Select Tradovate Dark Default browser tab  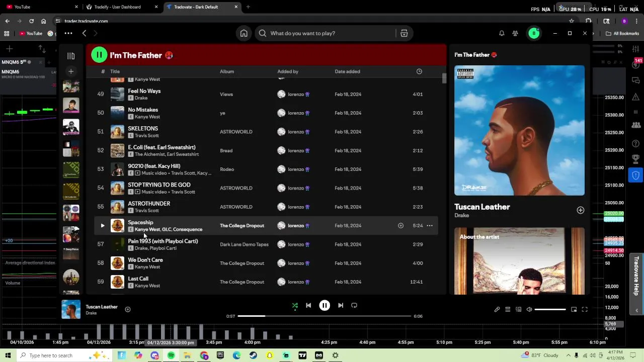coord(201,7)
